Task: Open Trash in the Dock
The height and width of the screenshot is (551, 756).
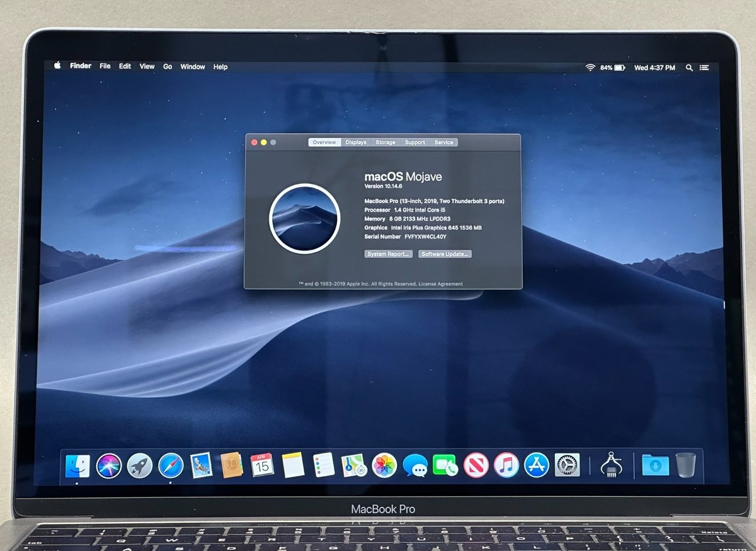Action: (x=686, y=465)
